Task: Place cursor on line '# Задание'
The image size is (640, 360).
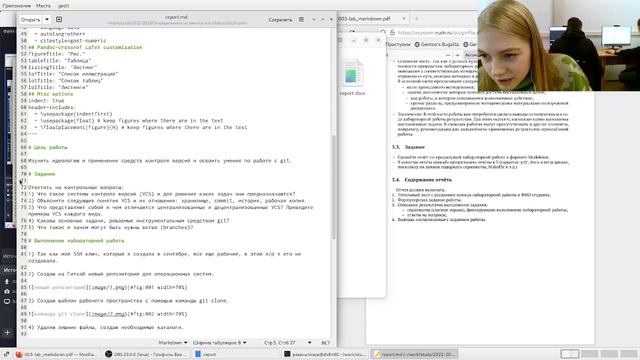Action: 42,174
